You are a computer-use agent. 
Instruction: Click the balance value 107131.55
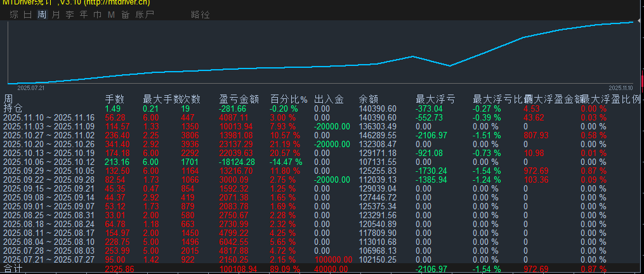[x=378, y=162]
